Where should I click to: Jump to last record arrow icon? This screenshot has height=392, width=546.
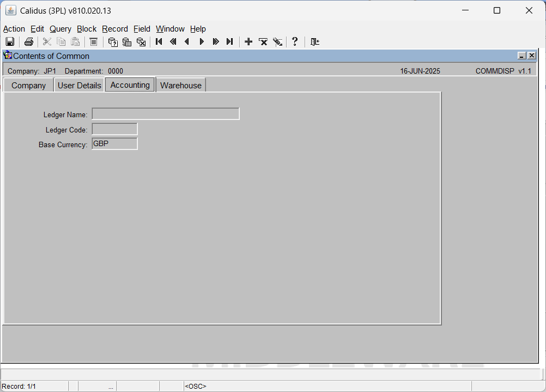coord(229,42)
